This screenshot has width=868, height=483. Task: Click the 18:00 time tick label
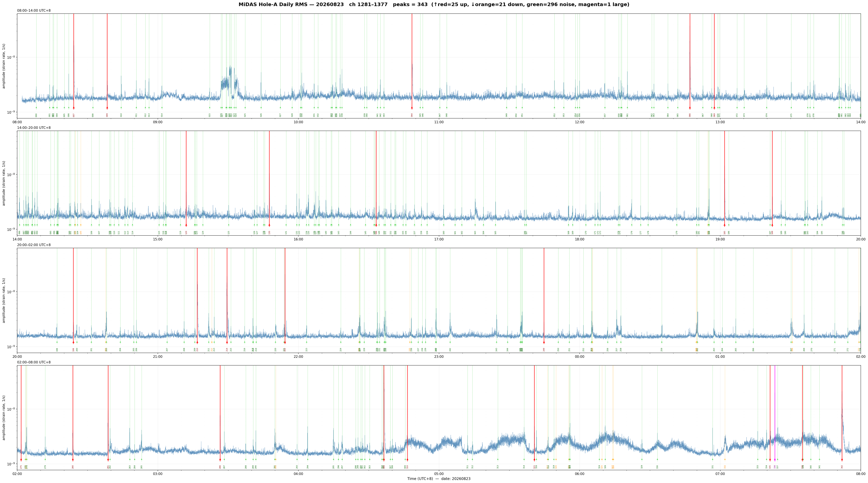pyautogui.click(x=580, y=239)
